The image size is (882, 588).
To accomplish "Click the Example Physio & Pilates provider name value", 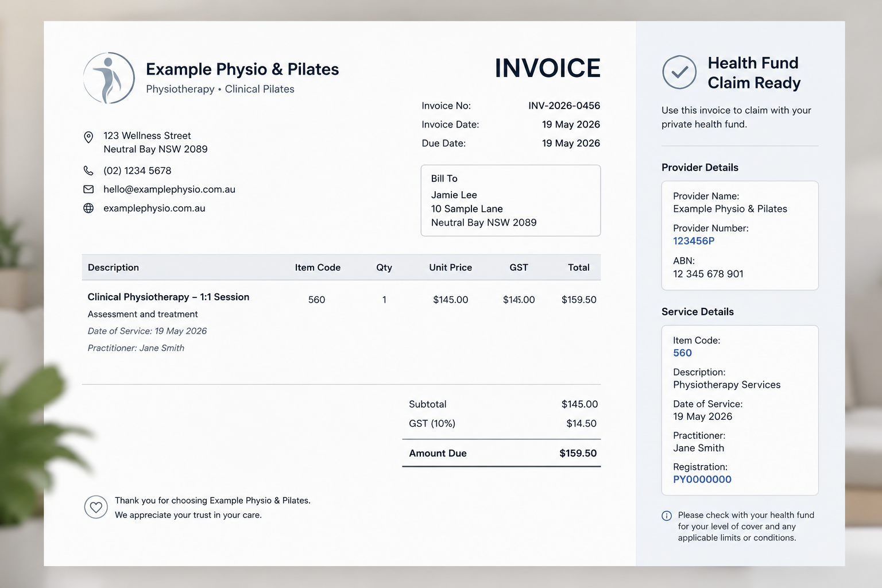I will point(730,209).
